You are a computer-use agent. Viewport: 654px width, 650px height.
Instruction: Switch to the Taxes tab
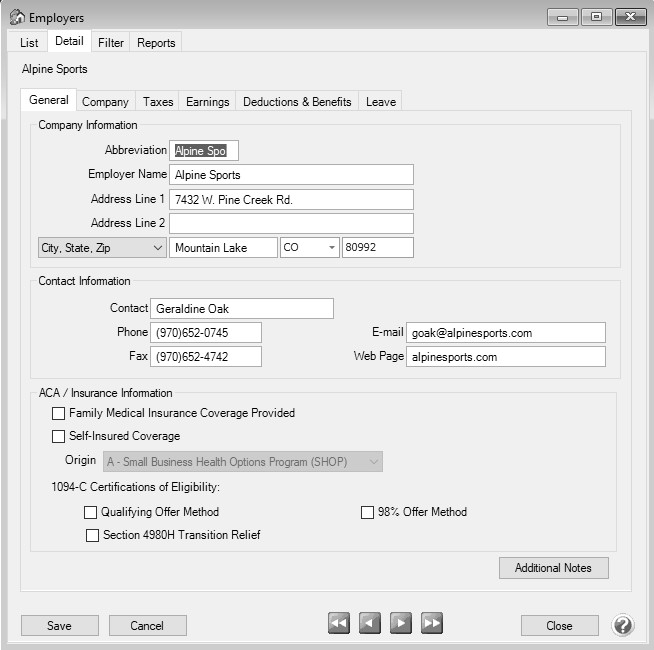pyautogui.click(x=158, y=102)
